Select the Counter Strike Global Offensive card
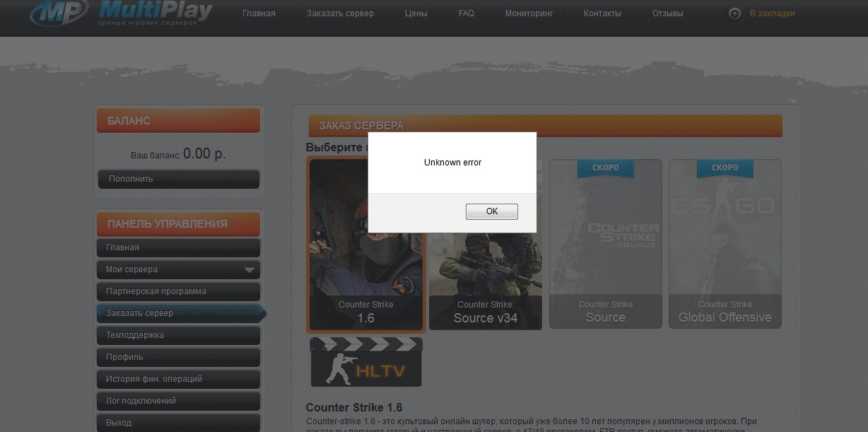 pyautogui.click(x=725, y=244)
